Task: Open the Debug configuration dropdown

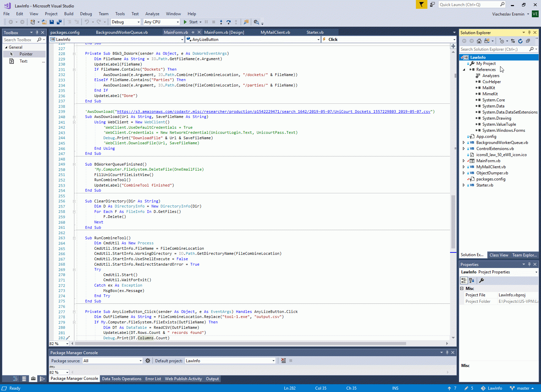Action: coord(138,22)
